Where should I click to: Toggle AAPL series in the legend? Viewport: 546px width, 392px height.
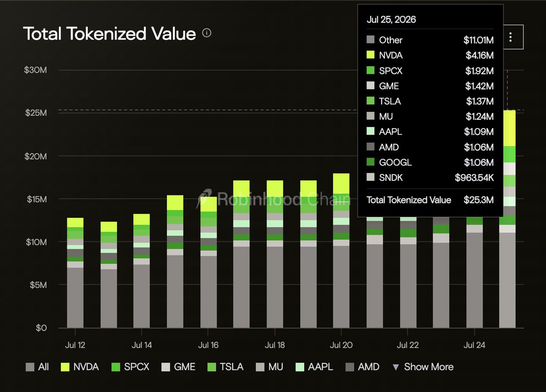click(315, 367)
